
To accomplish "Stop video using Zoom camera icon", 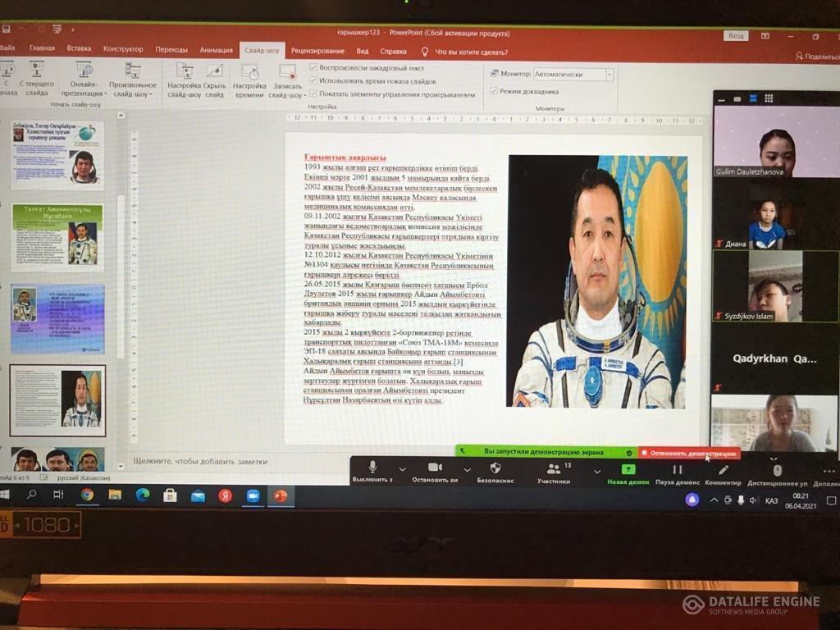I will [435, 468].
